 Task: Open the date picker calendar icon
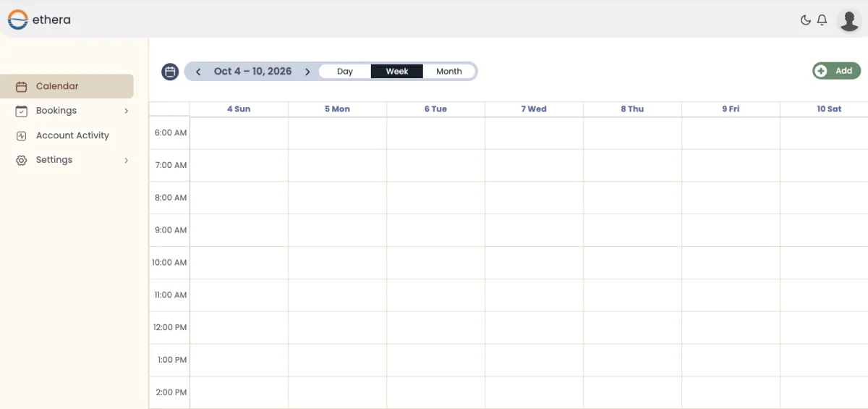coord(170,71)
